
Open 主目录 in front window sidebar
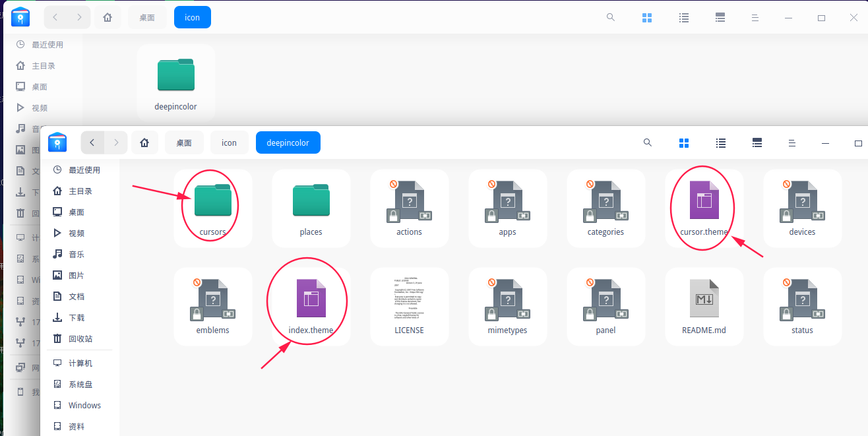pyautogui.click(x=80, y=191)
